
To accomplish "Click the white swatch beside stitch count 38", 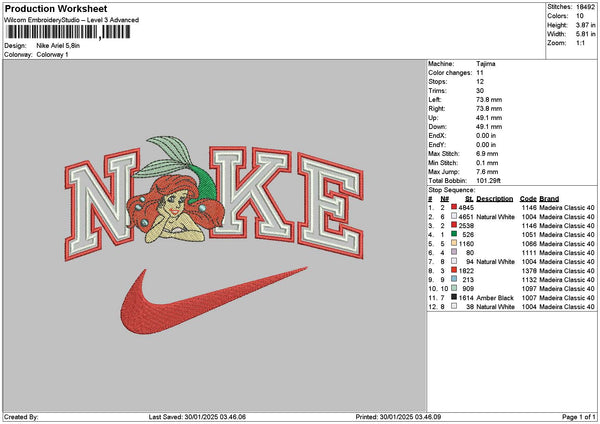I will coord(454,306).
